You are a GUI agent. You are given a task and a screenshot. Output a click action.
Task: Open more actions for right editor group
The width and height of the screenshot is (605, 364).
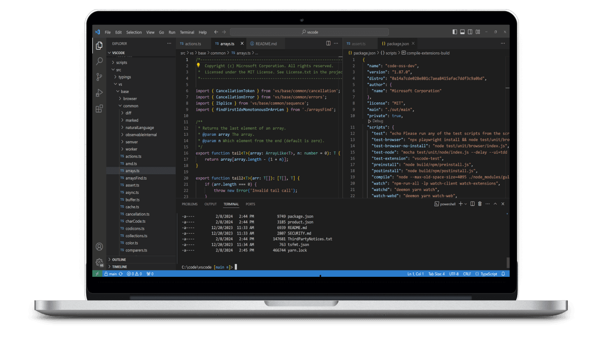[x=503, y=43]
